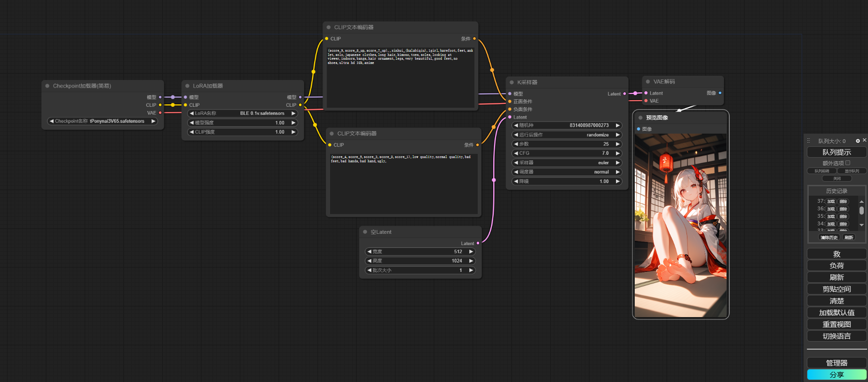Click the 模型 output port on Checkpoint loader
Screen dimensions: 868x382
click(160, 97)
